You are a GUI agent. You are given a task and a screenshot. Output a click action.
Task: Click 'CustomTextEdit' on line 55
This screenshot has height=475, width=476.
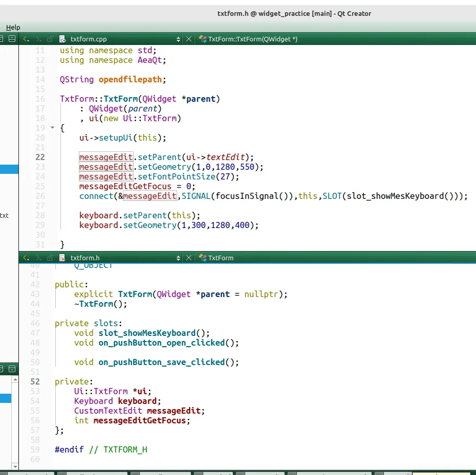108,411
